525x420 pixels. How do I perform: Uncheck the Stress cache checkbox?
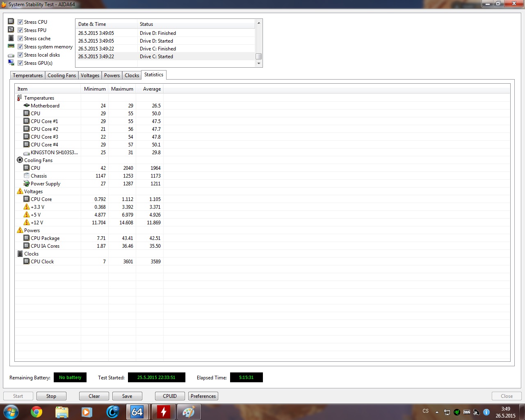pyautogui.click(x=20, y=38)
